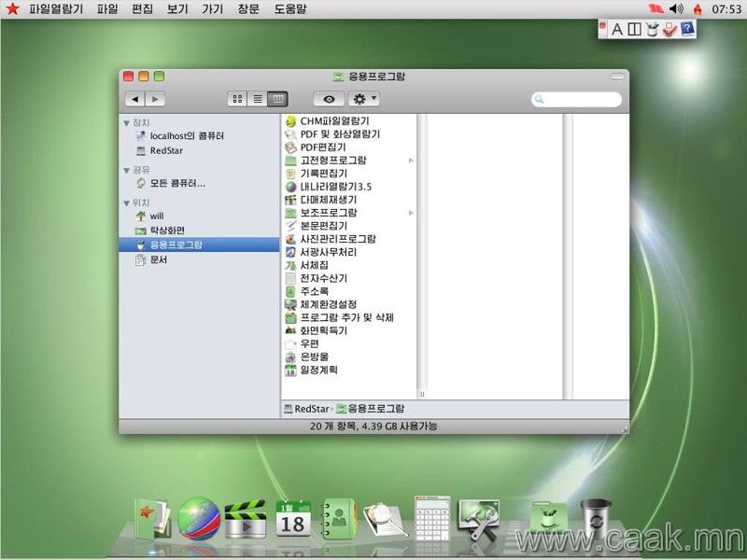Focus the search field in file browser
747x560 pixels.
pos(576,99)
